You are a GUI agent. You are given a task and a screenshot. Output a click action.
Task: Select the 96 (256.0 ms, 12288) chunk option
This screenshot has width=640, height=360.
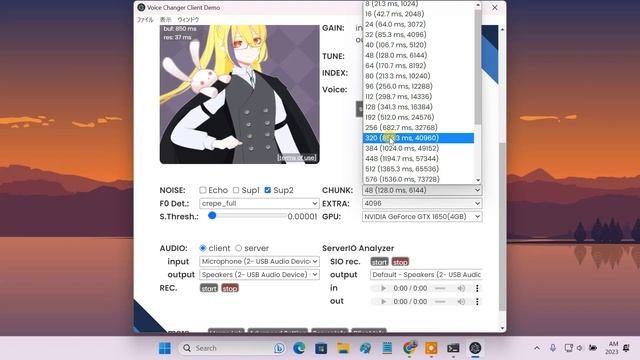(418, 86)
